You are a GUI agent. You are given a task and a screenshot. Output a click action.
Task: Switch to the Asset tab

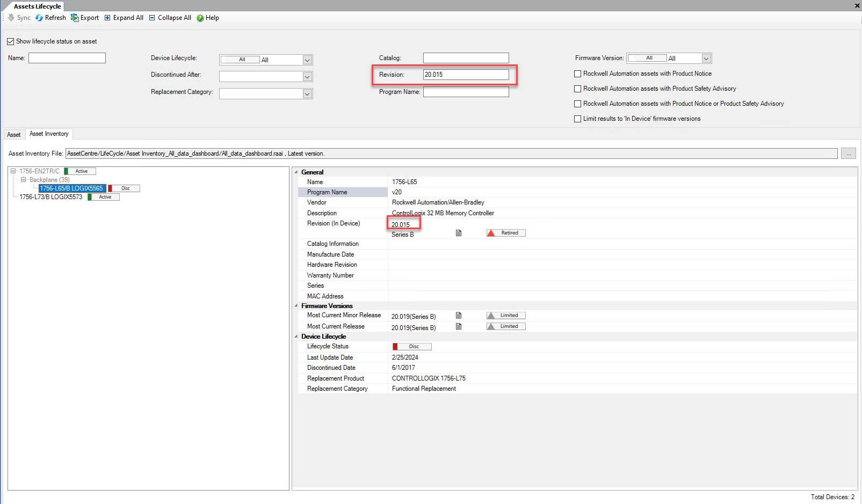pos(14,135)
